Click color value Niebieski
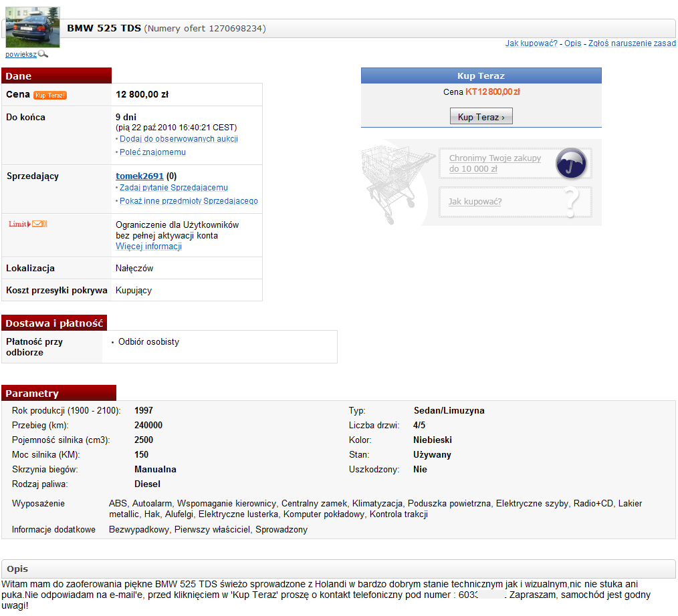Screen dimensions: 678x616 click(433, 440)
